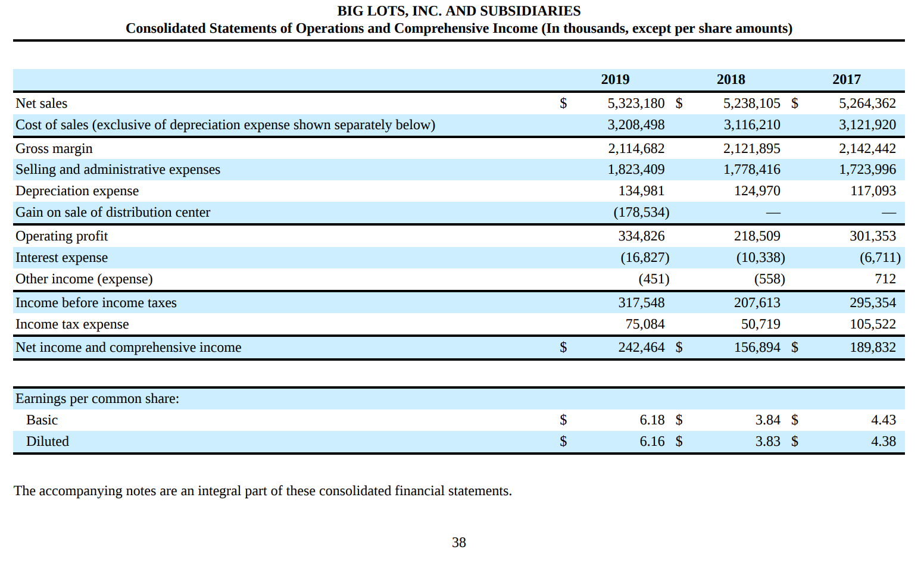Select the depreciation value 117,093

click(872, 190)
